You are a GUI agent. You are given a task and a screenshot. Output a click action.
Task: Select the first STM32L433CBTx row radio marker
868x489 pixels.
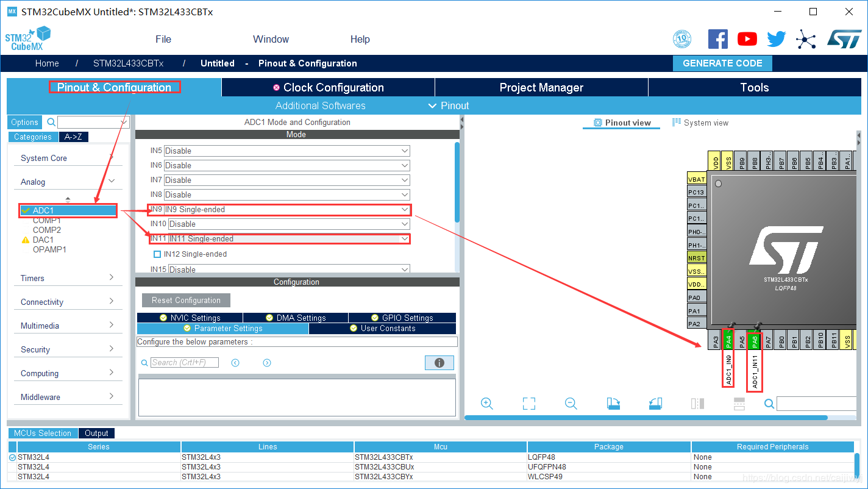pos(13,457)
